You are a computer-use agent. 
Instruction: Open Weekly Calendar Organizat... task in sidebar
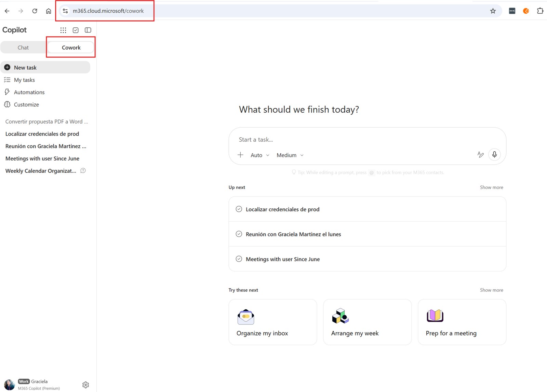coord(41,171)
